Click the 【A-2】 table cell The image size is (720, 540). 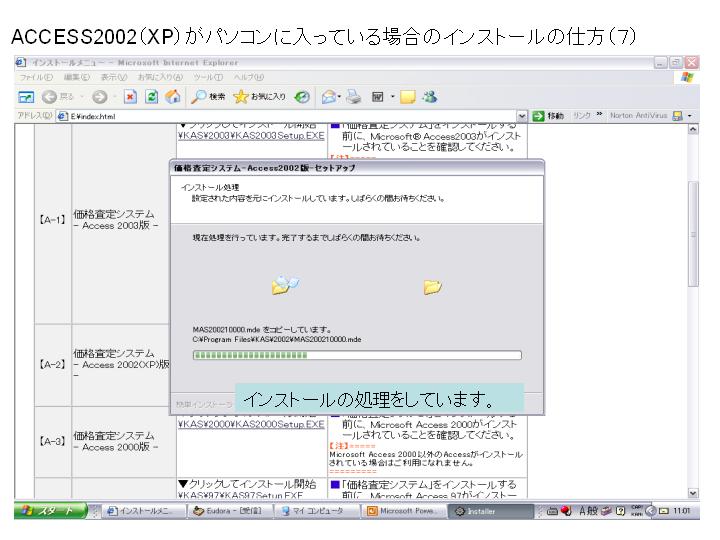click(53, 365)
